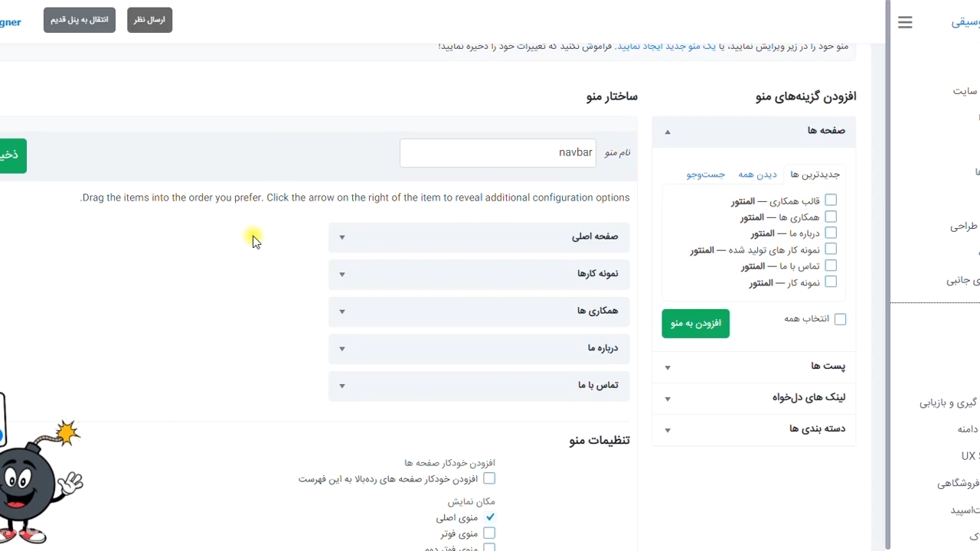980x551 pixels.
Task: Uncheck the منوی اصلی location checkbox
Action: (x=490, y=517)
